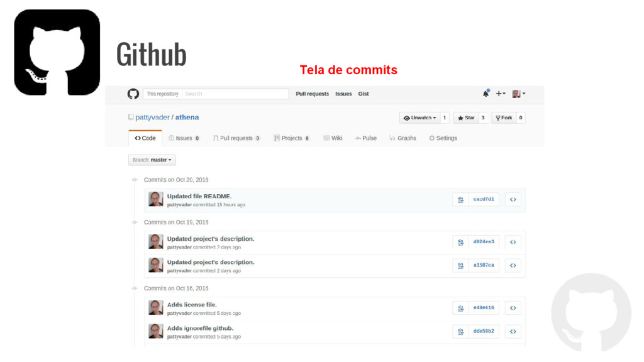Viewport: 644px width, 362px height.
Task: Expand the Unwatch dropdown button
Action: coord(419,118)
